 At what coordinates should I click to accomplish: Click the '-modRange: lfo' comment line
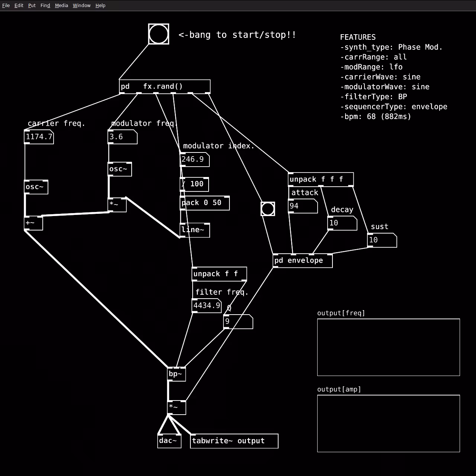point(371,67)
